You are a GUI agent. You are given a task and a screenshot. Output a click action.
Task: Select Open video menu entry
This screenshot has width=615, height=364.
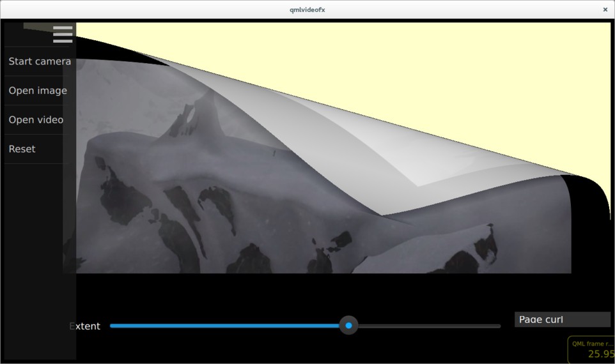pos(36,120)
